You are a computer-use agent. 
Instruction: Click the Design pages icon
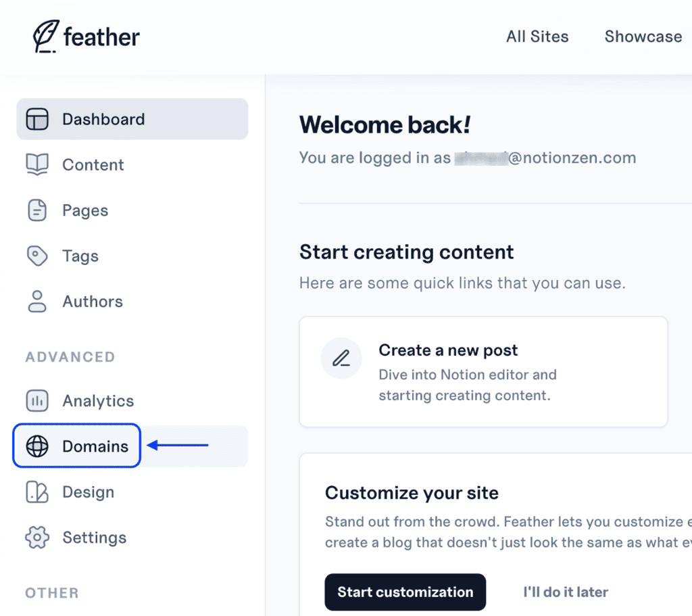[37, 492]
